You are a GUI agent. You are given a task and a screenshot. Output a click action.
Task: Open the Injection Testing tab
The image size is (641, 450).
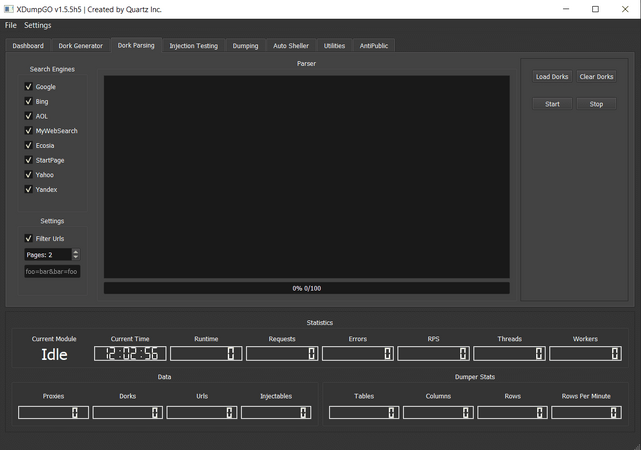pos(194,46)
